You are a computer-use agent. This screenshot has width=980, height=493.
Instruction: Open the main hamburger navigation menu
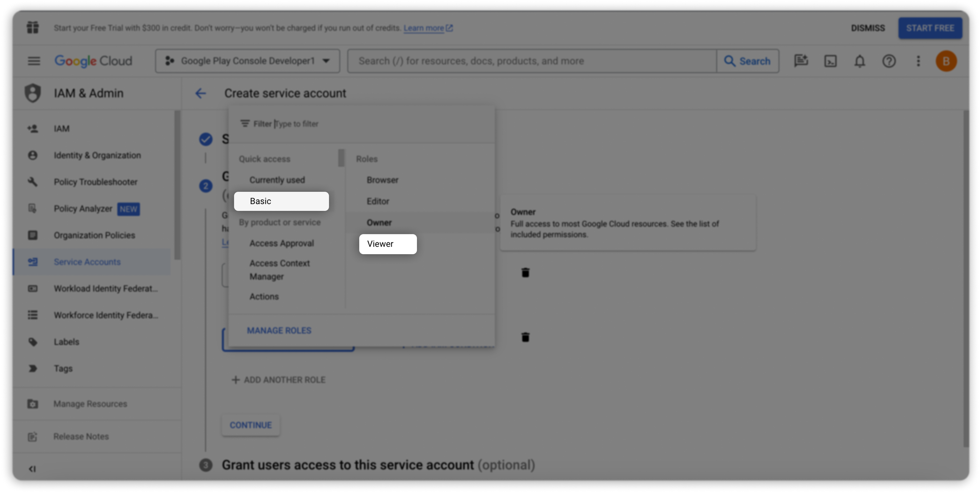tap(34, 61)
